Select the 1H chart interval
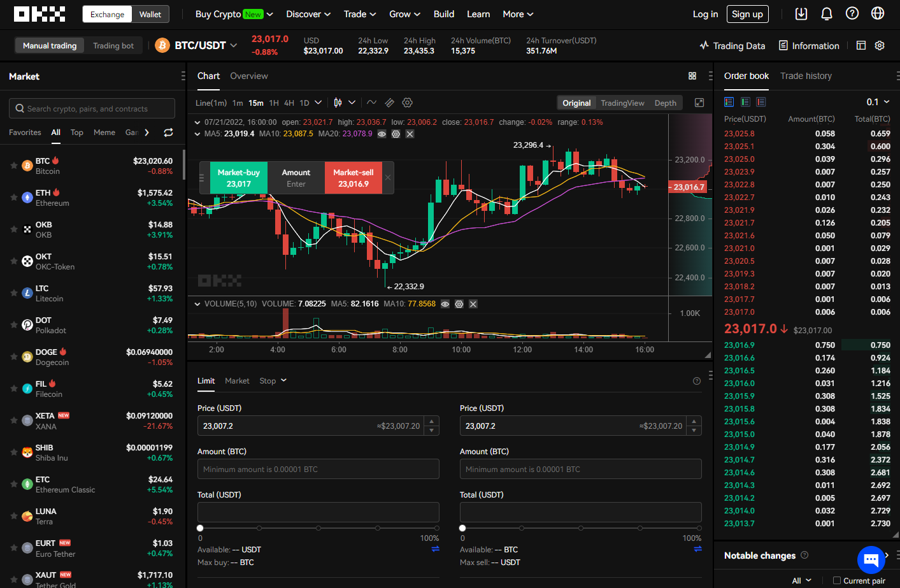The height and width of the screenshot is (588, 900). 274,103
